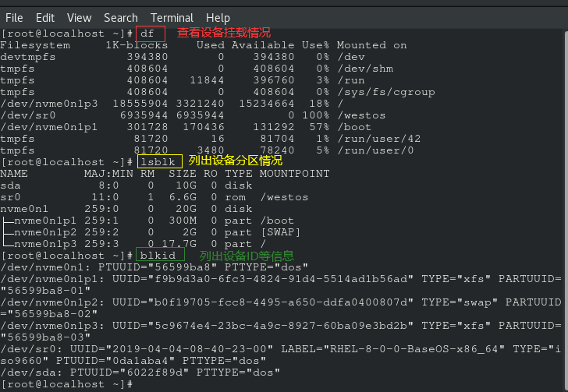Click the '100%' usage value

pyautogui.click(x=316, y=115)
